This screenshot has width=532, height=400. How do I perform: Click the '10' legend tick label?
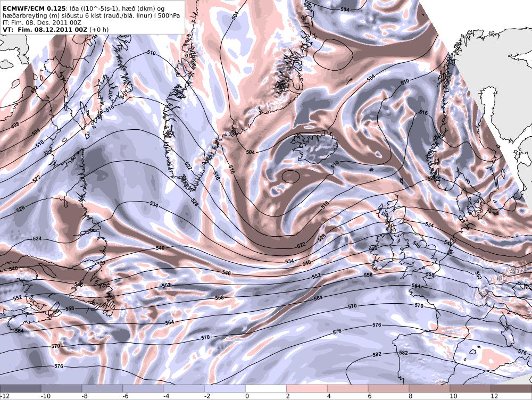tap(453, 396)
